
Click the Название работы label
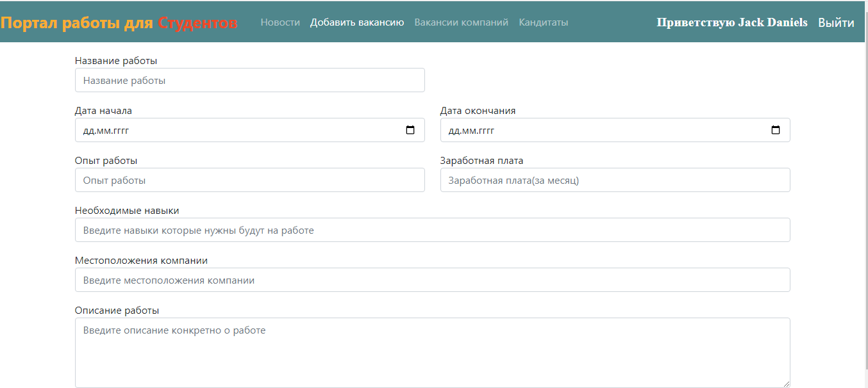(x=116, y=61)
